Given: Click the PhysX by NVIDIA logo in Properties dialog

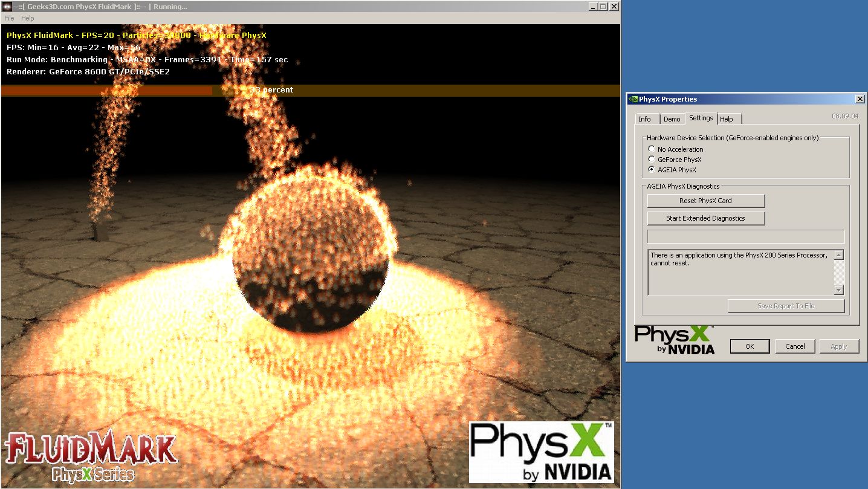Looking at the screenshot, I should point(674,340).
